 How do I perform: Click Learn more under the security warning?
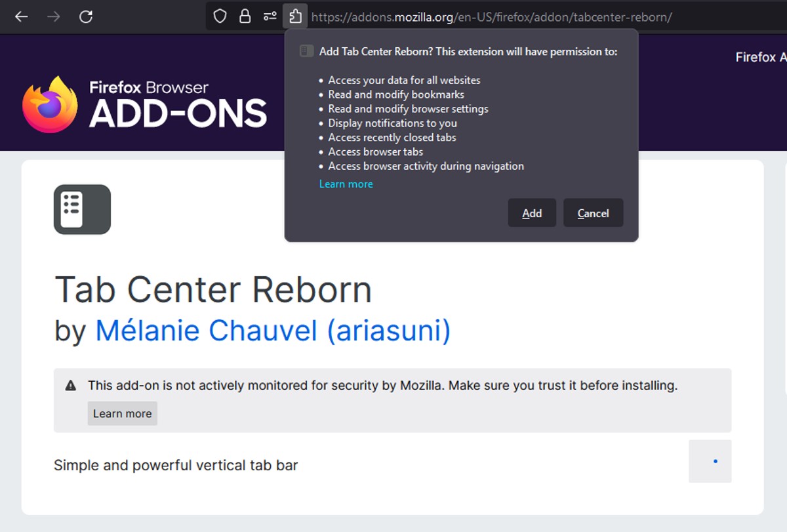122,413
